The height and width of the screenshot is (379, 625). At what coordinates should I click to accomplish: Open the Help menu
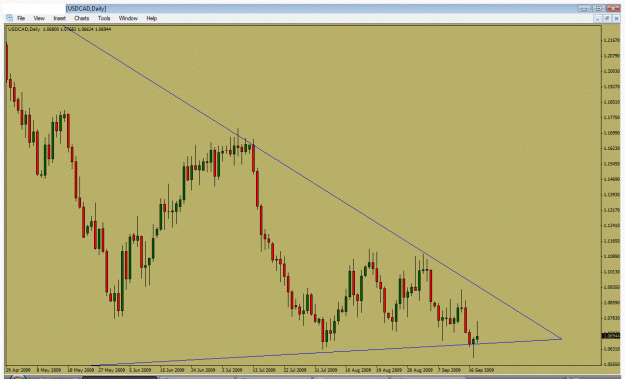[x=151, y=18]
